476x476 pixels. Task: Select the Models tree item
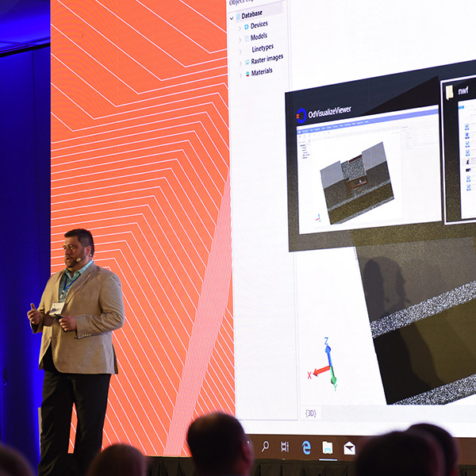click(x=259, y=36)
